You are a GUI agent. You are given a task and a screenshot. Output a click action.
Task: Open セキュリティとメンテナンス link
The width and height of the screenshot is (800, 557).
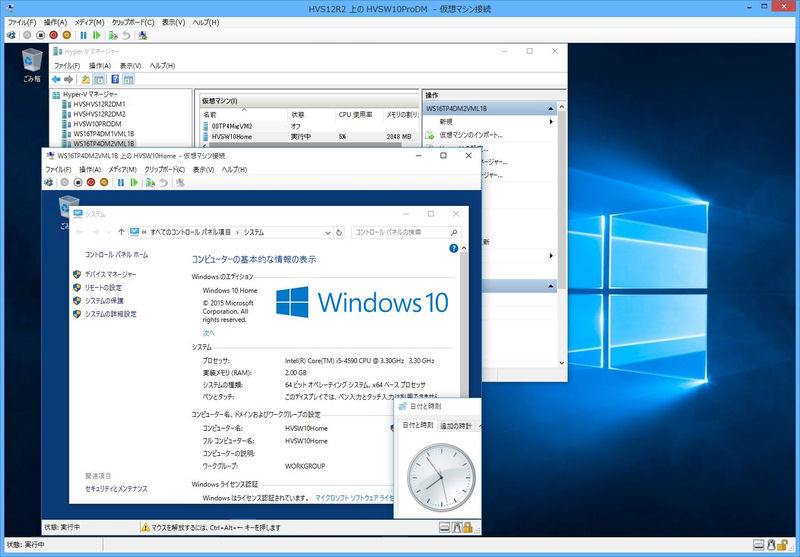[x=116, y=489]
